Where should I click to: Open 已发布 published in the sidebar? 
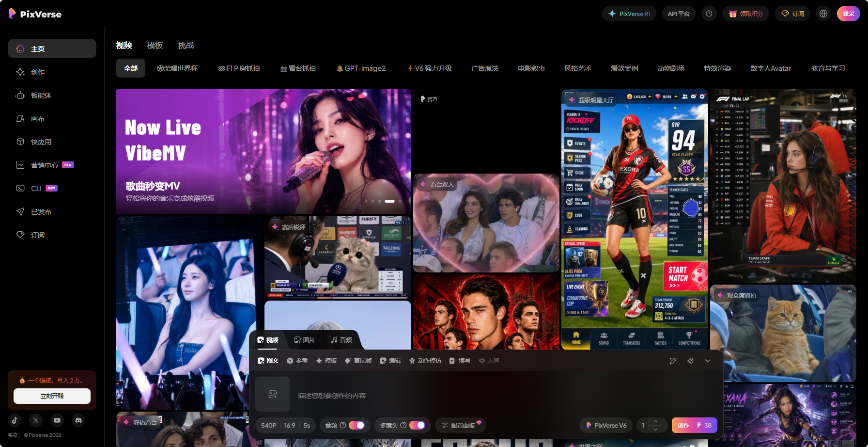coord(52,211)
